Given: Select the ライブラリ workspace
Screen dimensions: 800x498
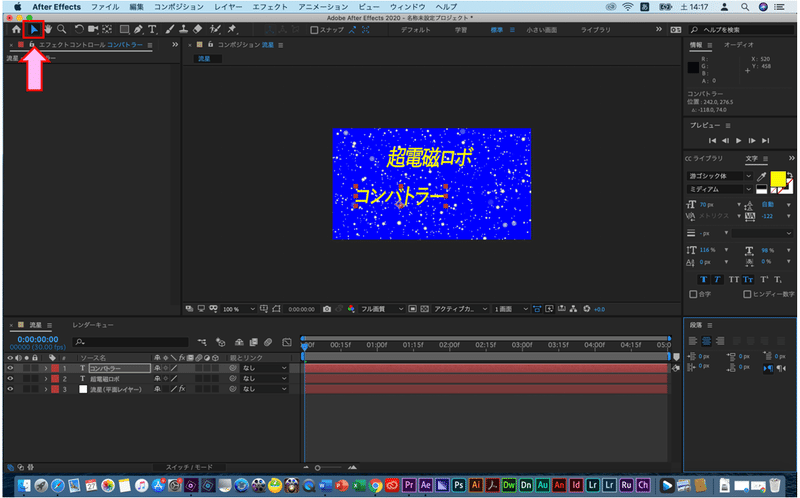Looking at the screenshot, I should tap(595, 30).
